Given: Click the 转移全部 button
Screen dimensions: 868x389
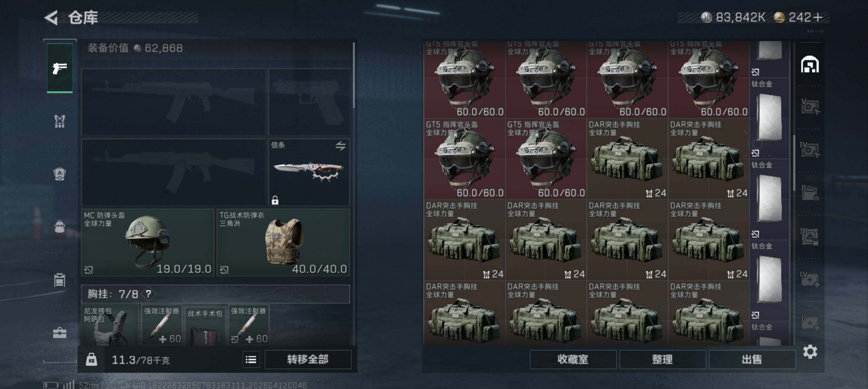Looking at the screenshot, I should pos(308,359).
